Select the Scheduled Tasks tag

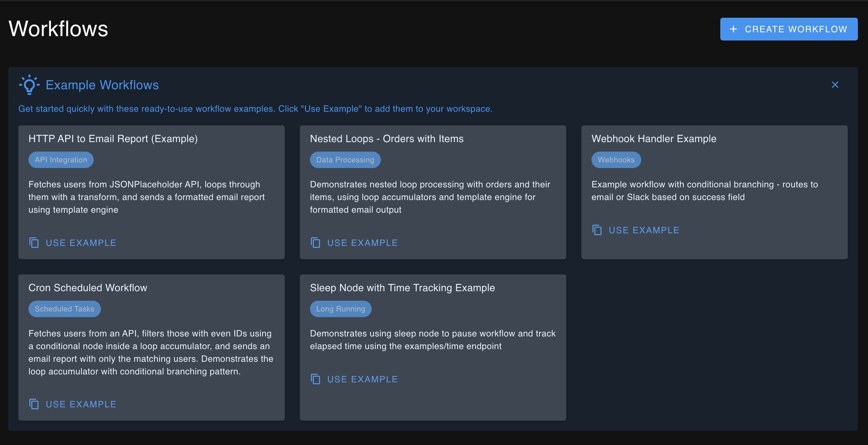[64, 309]
